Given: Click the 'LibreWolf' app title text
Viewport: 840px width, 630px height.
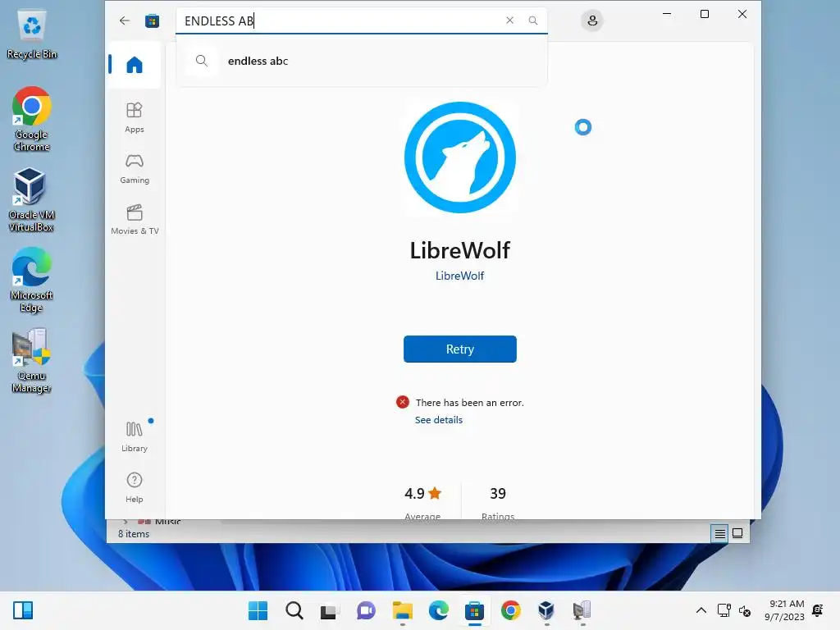Looking at the screenshot, I should (459, 250).
